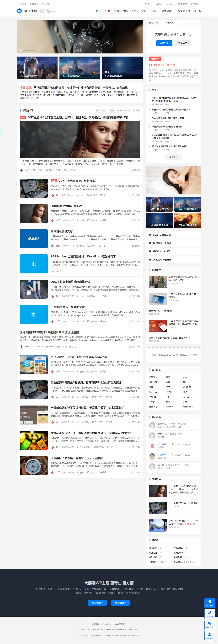Click 查看更多 under the 快讯 list

click(x=173, y=157)
